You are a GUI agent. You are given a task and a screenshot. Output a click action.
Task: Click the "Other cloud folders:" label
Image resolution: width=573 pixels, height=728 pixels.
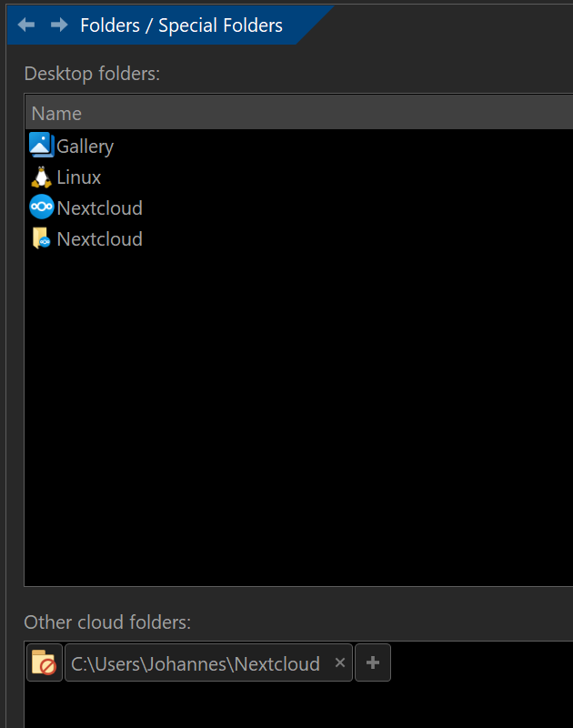tap(107, 622)
